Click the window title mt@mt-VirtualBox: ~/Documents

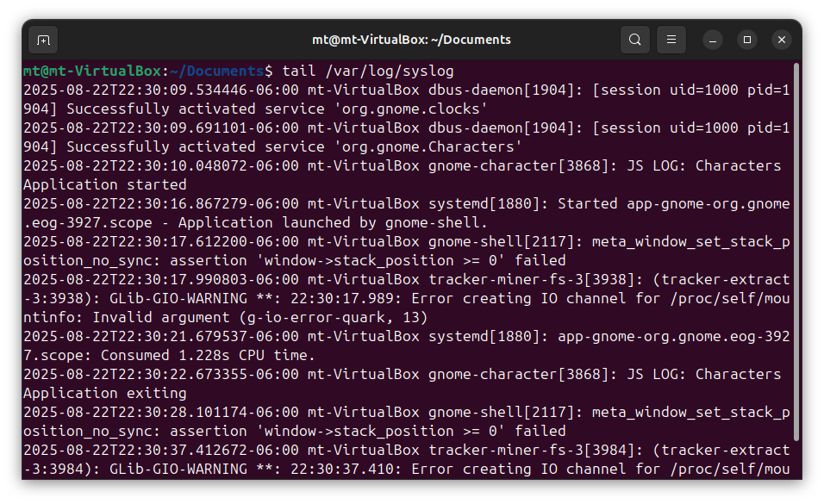point(411,40)
